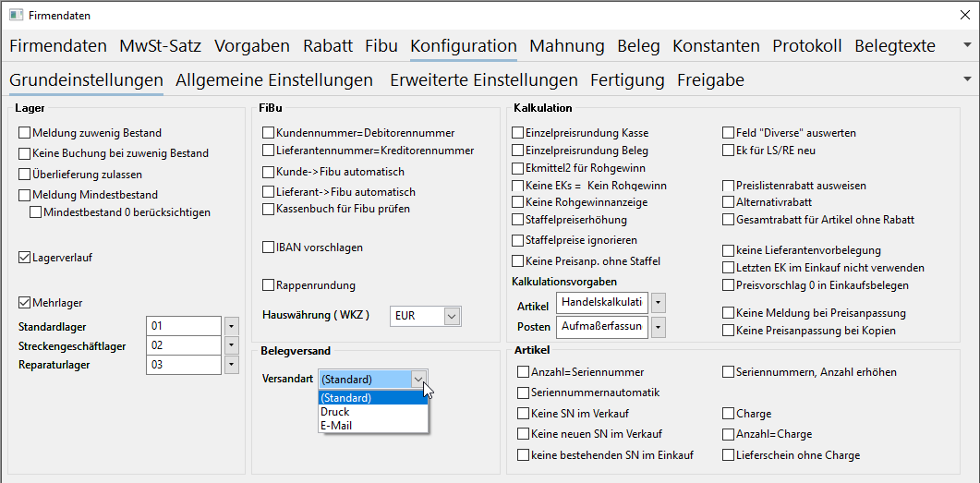
Task: Switch to Allgemeine Einstellungen sub-tab
Action: tap(274, 80)
